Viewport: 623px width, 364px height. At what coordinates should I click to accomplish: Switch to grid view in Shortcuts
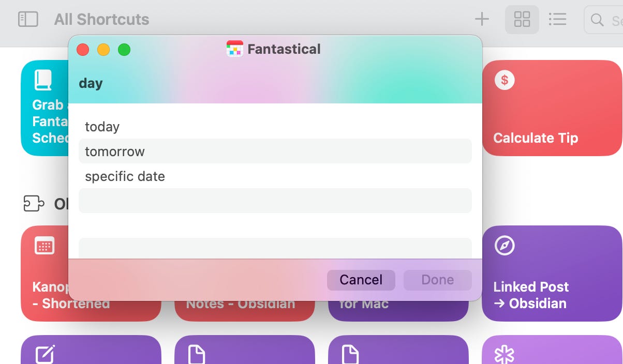tap(522, 20)
